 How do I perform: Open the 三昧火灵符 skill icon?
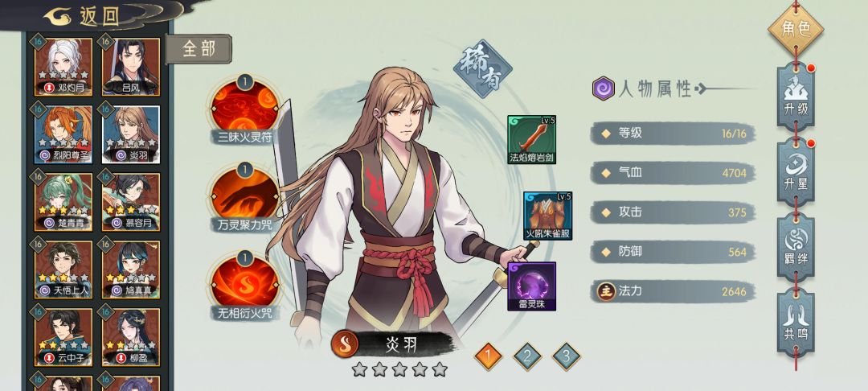[244, 108]
